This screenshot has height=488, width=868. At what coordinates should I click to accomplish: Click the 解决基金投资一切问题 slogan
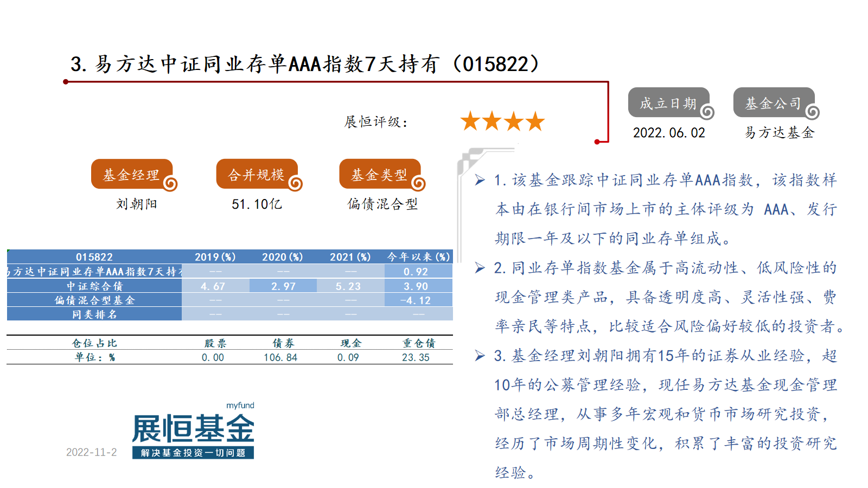pos(193,452)
